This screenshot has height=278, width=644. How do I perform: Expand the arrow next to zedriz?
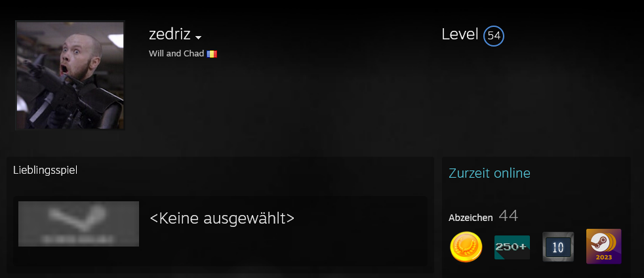coord(198,37)
